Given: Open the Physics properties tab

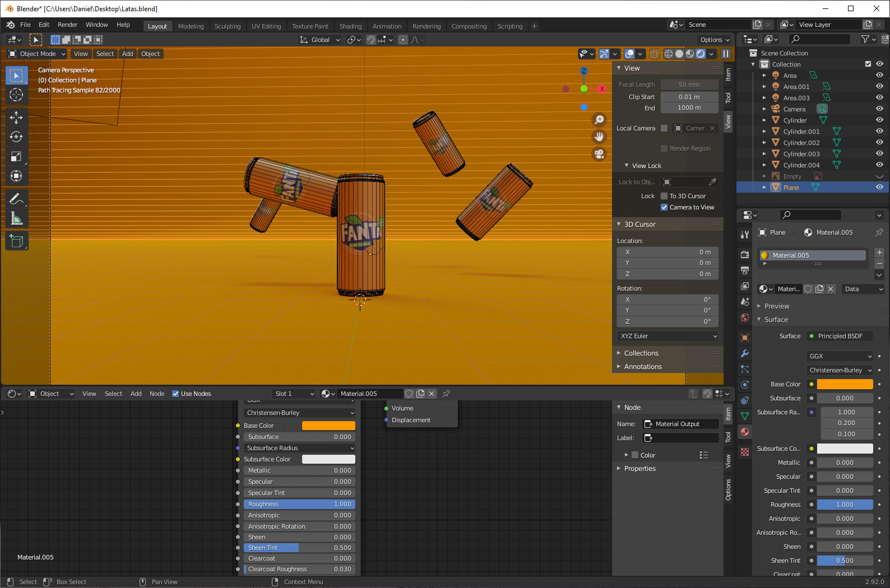Looking at the screenshot, I should [745, 385].
